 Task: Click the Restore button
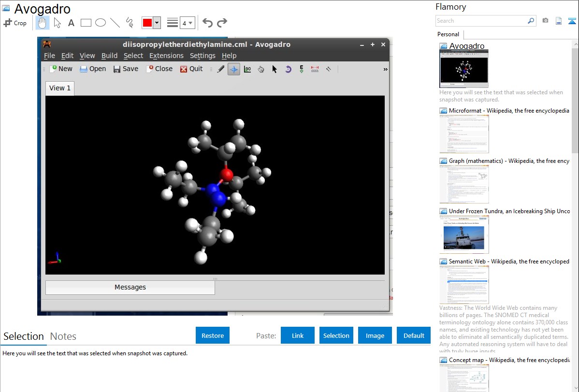(213, 335)
